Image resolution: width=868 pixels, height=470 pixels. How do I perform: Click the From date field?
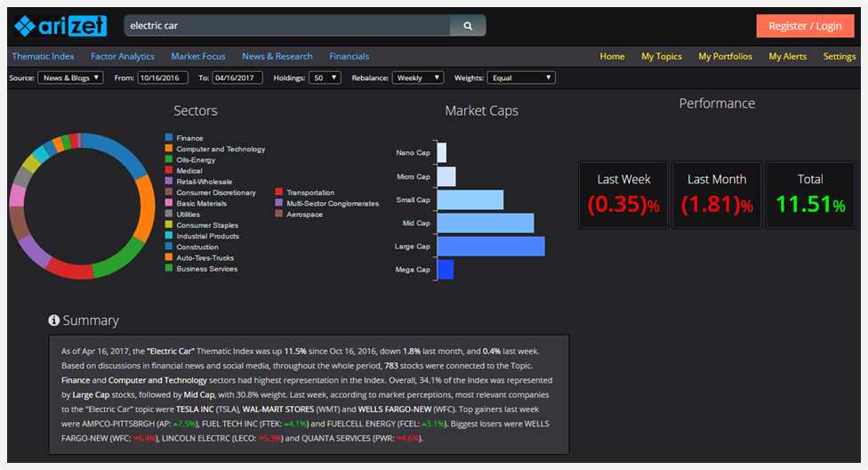[x=163, y=77]
